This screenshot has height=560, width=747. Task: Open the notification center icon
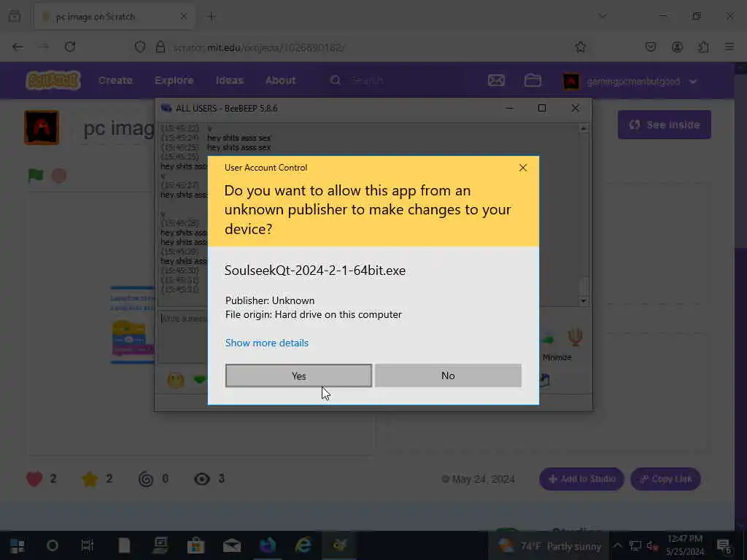pyautogui.click(x=724, y=545)
